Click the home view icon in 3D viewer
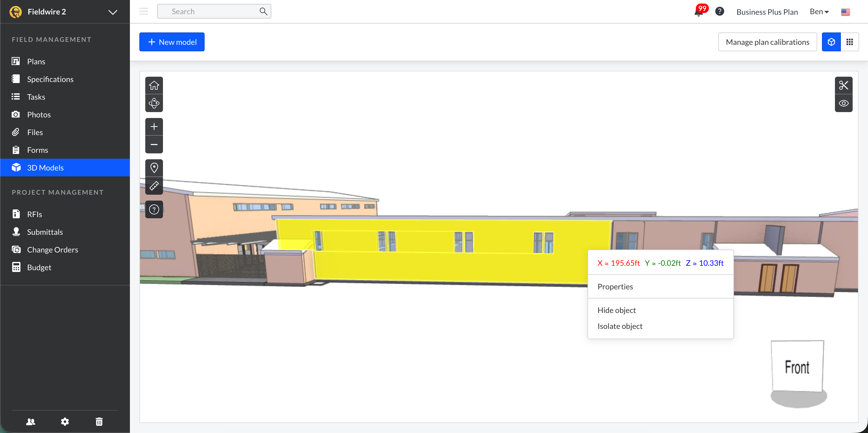Screen dimensions: 868x433 pyautogui.click(x=154, y=86)
